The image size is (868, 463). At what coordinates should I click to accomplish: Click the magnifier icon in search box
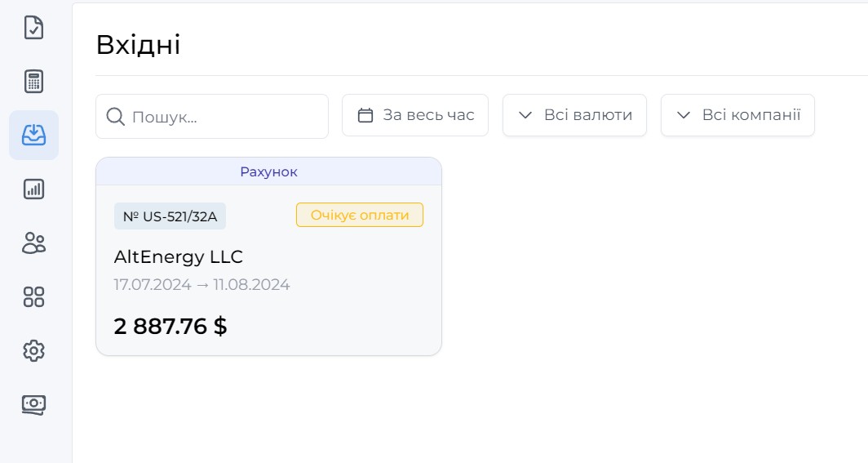coord(116,116)
